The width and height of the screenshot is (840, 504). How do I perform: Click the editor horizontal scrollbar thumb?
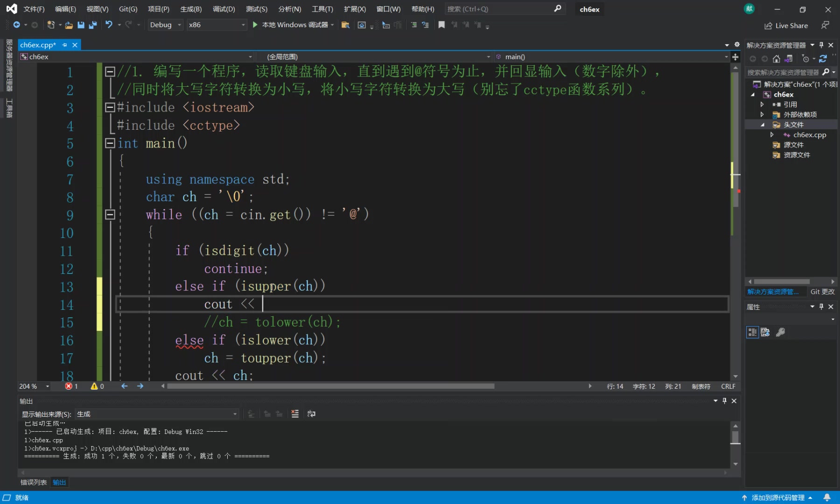point(330,386)
